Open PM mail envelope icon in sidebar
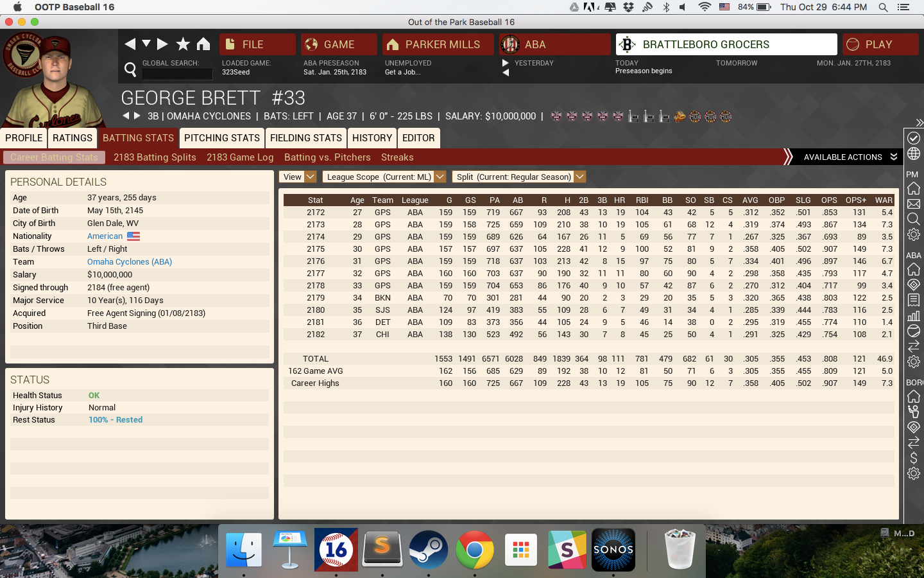 tap(914, 204)
